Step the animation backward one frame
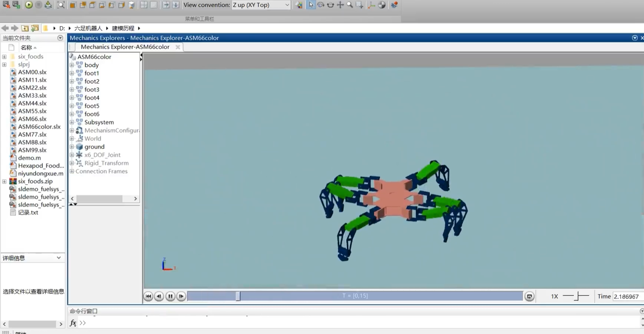 (x=159, y=296)
